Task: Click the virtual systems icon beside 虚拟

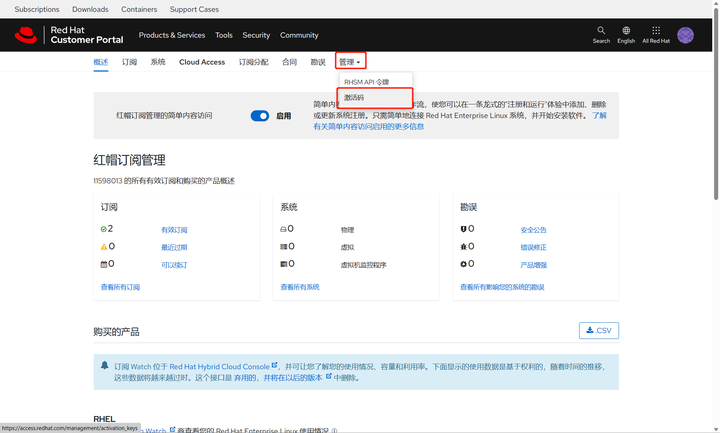Action: (284, 247)
